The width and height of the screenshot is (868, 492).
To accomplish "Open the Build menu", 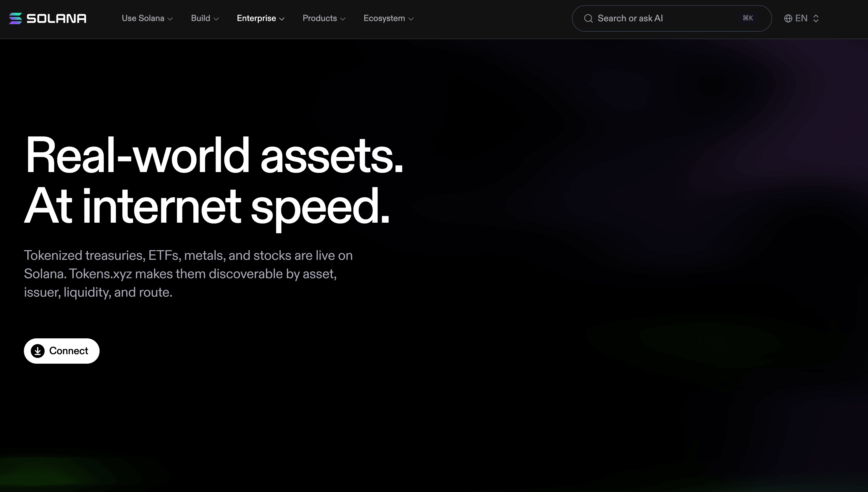I will pyautogui.click(x=205, y=18).
